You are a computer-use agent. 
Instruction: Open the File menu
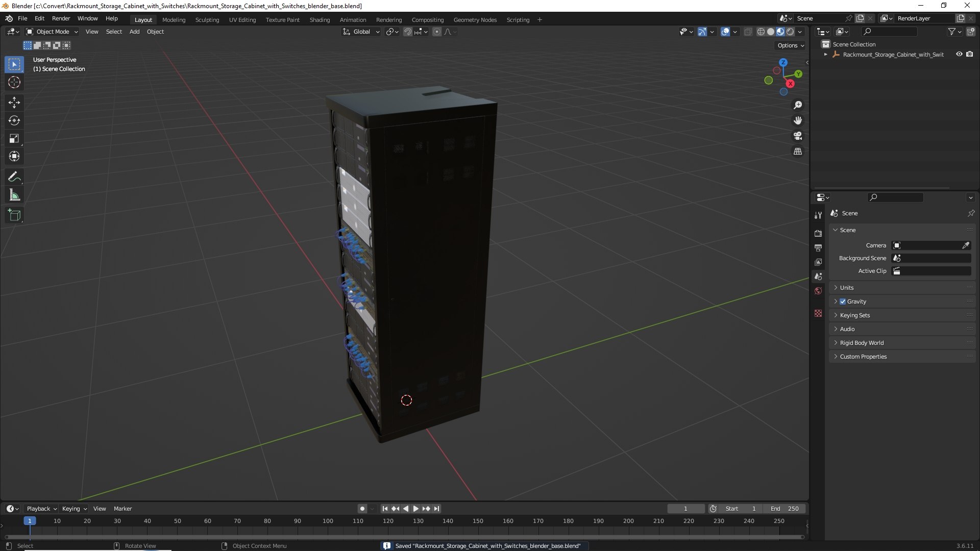(x=22, y=18)
